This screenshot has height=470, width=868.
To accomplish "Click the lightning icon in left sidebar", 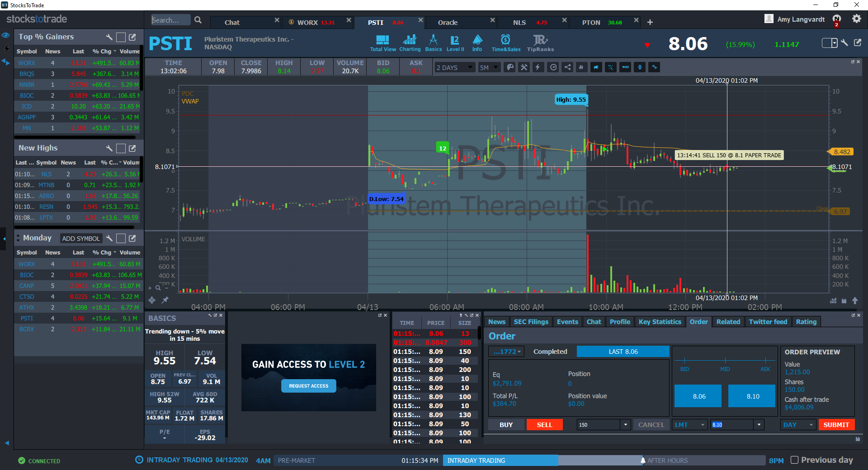I will [x=6, y=48].
